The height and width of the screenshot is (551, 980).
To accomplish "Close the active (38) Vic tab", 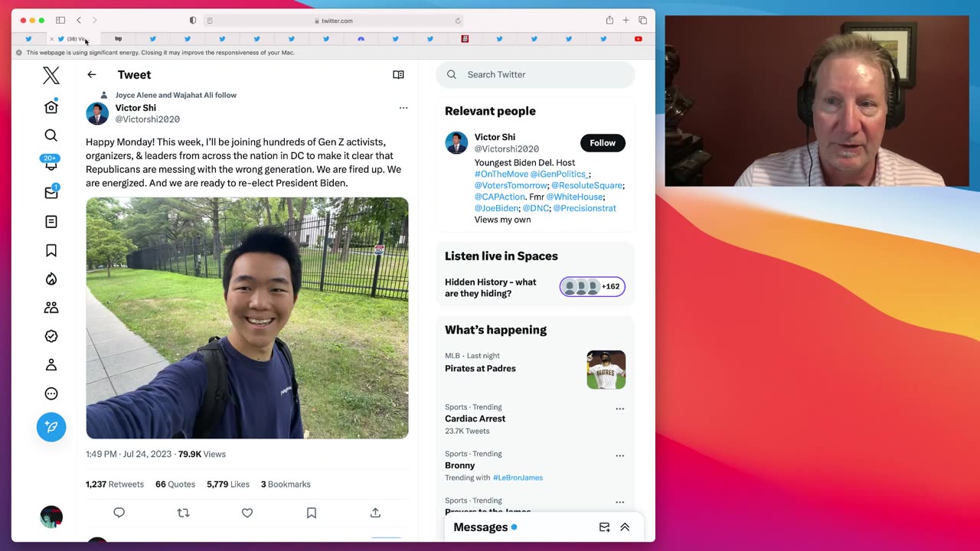I will pyautogui.click(x=51, y=39).
